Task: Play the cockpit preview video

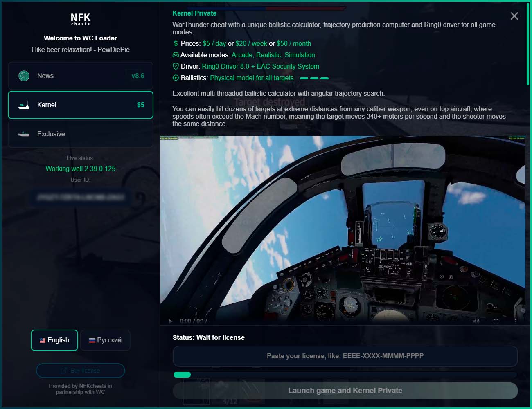Action: (171, 321)
